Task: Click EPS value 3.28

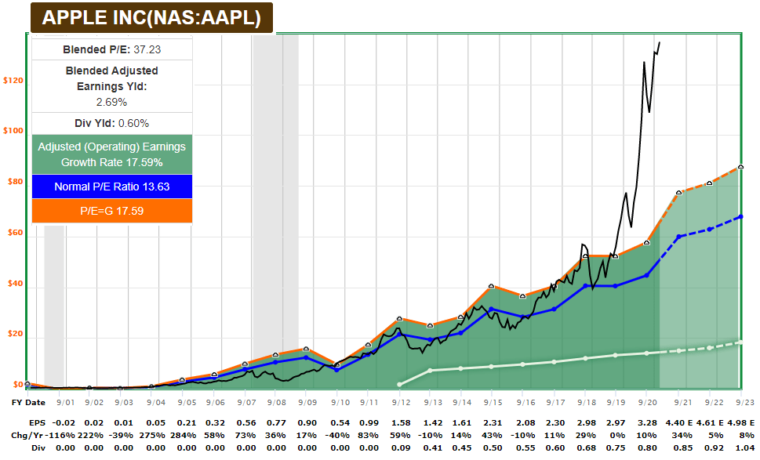Action: [648, 423]
